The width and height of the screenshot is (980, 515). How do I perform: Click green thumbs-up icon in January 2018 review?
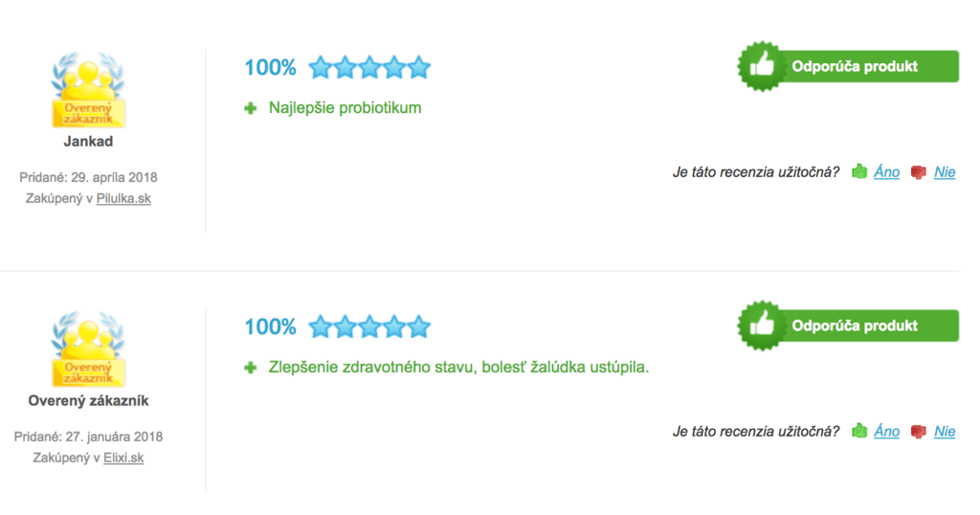click(x=859, y=431)
